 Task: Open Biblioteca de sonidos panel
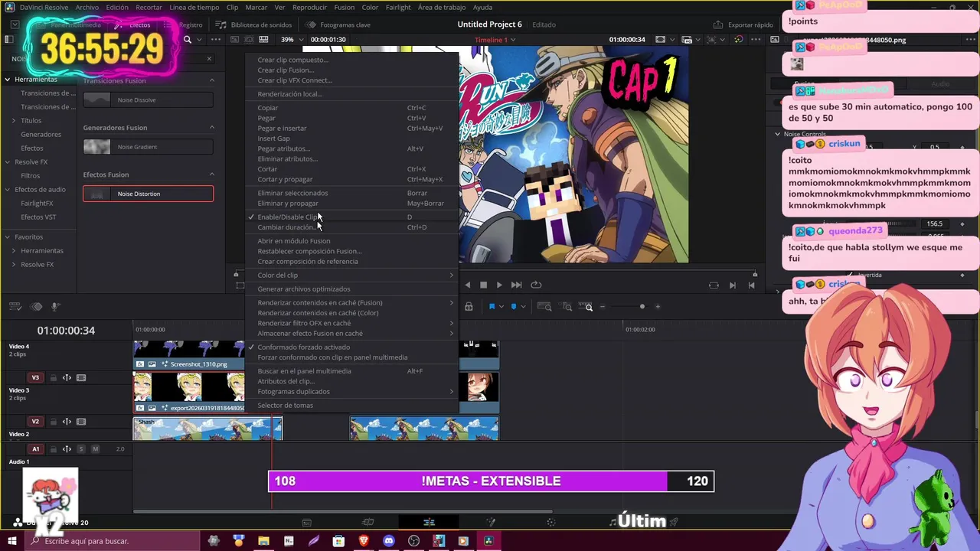[254, 24]
